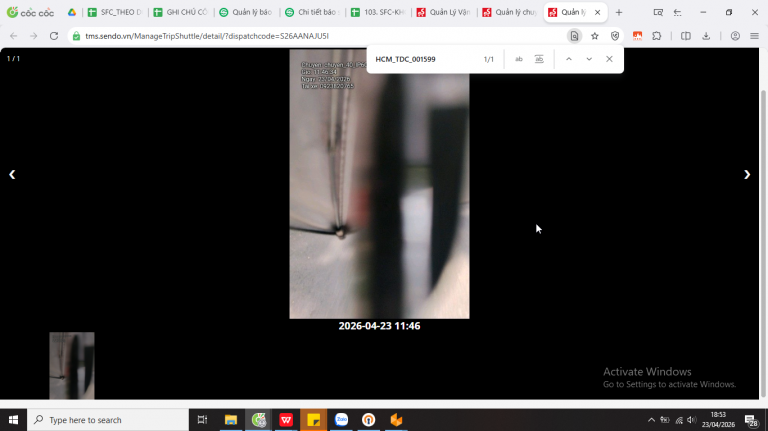
Task: Go to next find result
Action: coord(589,59)
